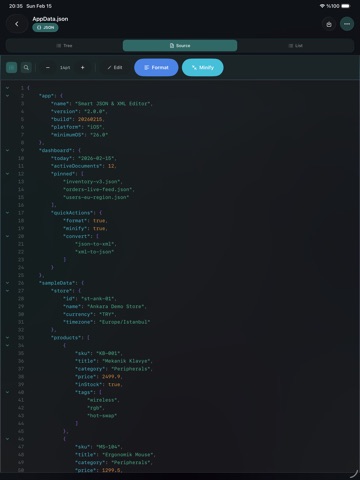Viewport: 360px width, 480px height.
Task: Collapse the "pinned" array fold arrow
Action: tap(7, 174)
